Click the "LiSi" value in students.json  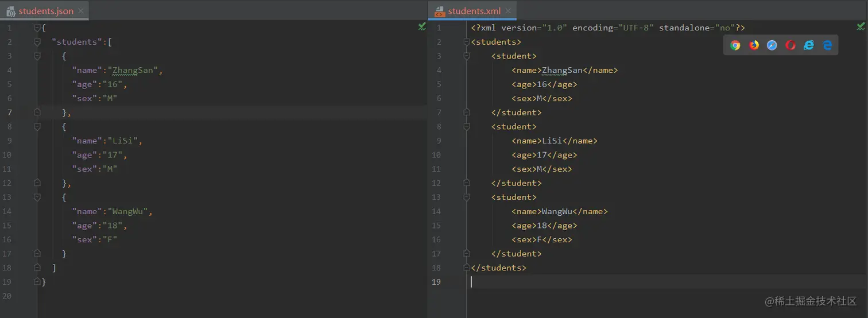122,141
